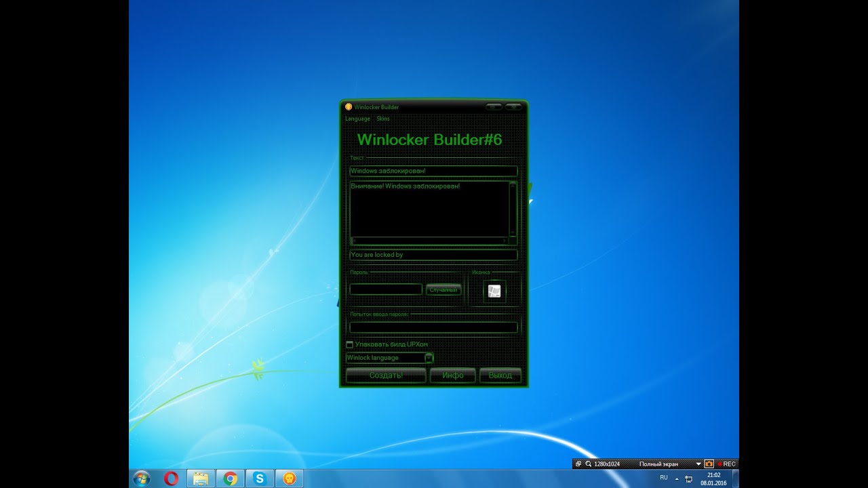Launch Opera from the taskbar

171,479
